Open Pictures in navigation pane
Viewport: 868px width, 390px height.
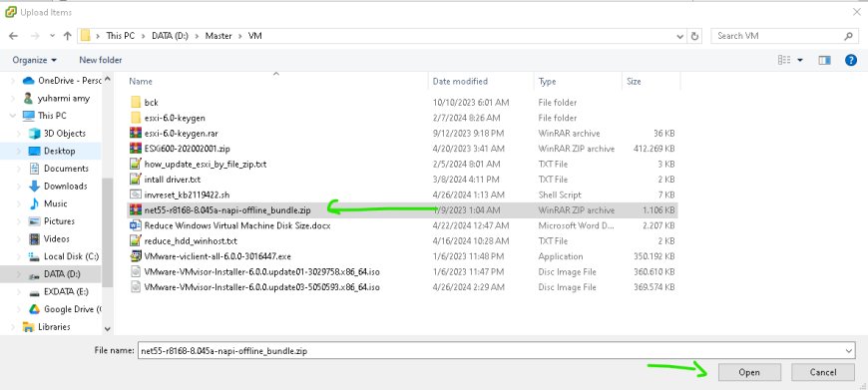point(52,221)
